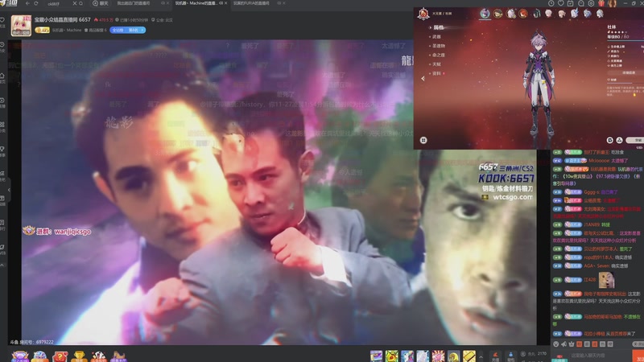Close the FURIA livestream tab
The width and height of the screenshot is (644, 362).
coord(284,3)
